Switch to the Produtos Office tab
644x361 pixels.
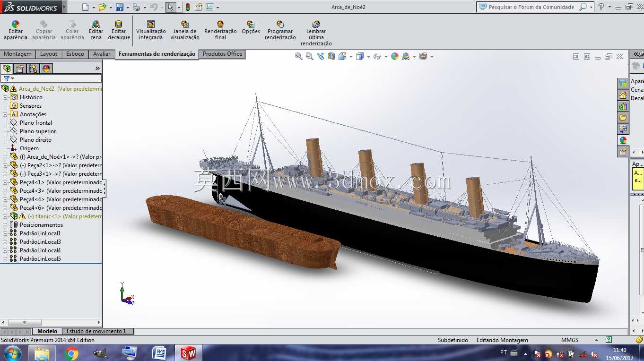(x=222, y=54)
